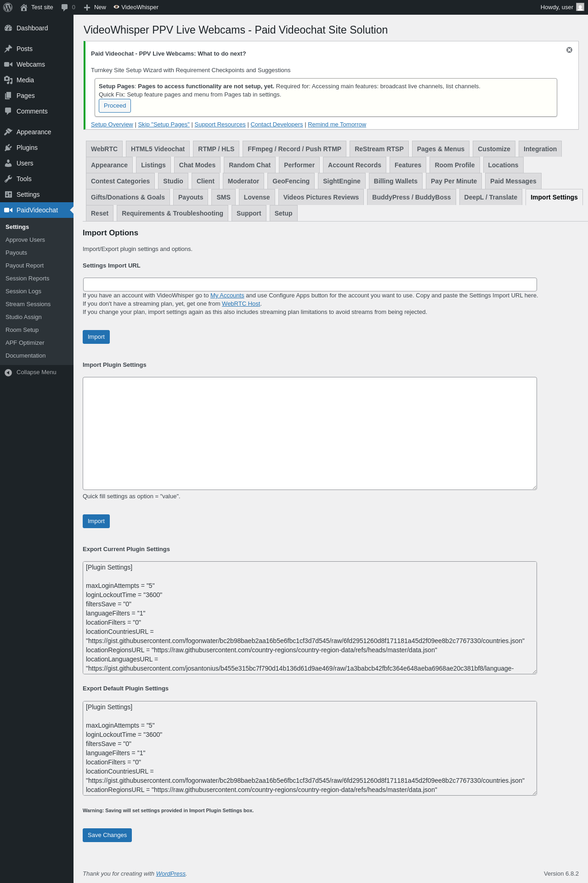588x883 pixels.
Task: Click the Webcams camera icon
Action: click(8, 64)
